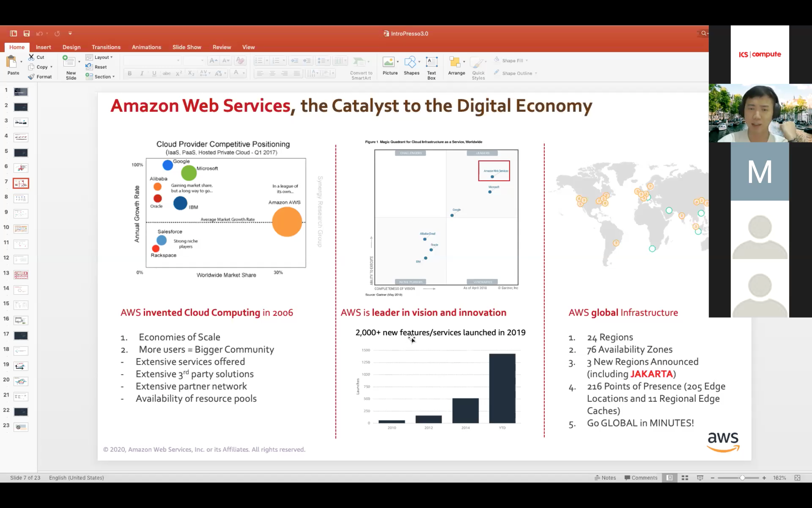Click Increase Font Size icon
The width and height of the screenshot is (812, 508).
(x=213, y=60)
